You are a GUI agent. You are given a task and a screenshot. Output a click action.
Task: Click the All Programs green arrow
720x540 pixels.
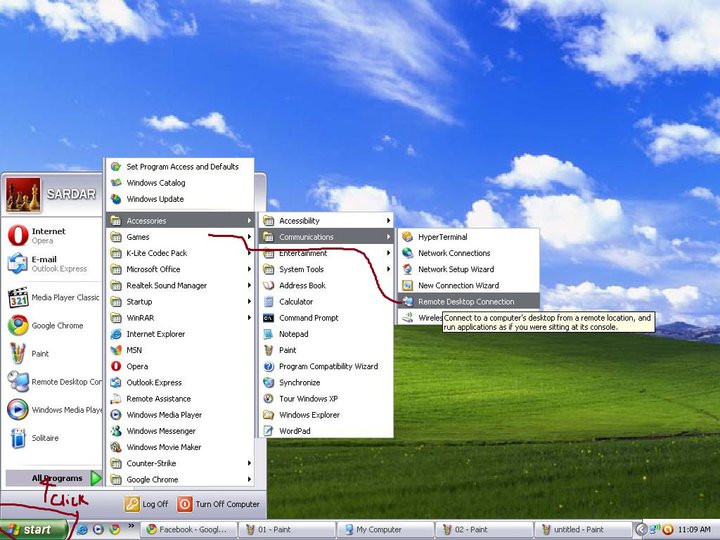coord(95,478)
